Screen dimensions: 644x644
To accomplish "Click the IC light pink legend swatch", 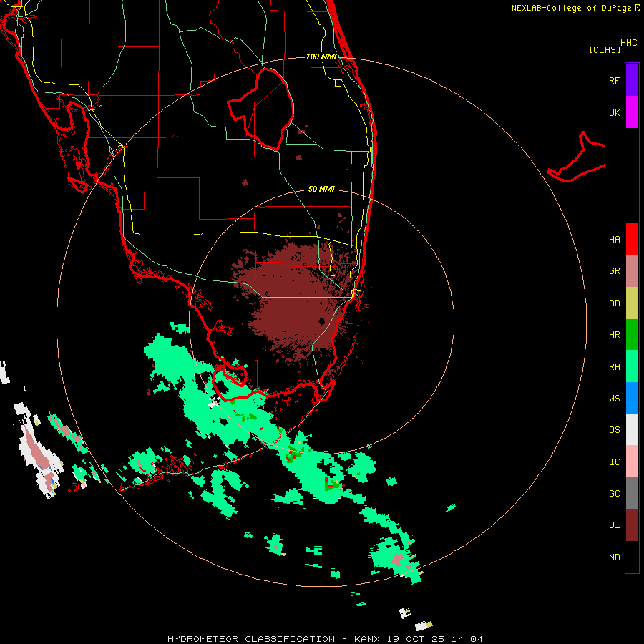I will click(x=632, y=462).
